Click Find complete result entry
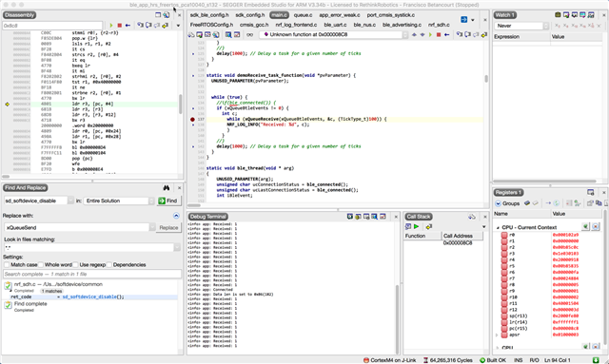This screenshot has width=609, height=364. point(30,304)
